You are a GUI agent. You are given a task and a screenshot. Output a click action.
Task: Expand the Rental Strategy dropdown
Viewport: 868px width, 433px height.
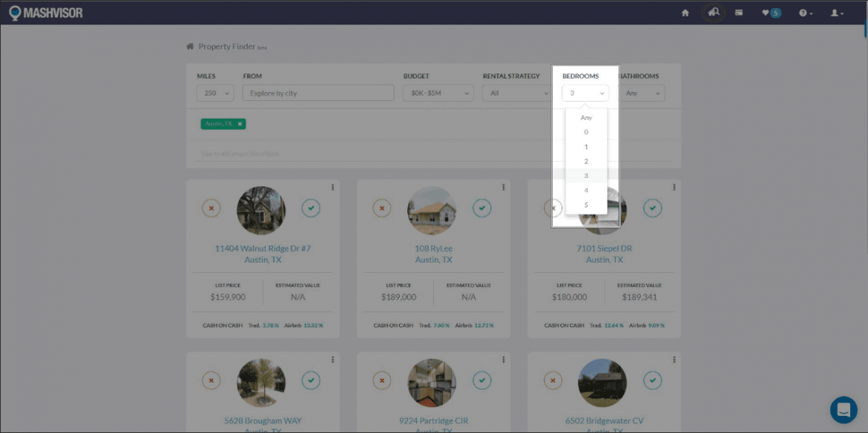(516, 93)
